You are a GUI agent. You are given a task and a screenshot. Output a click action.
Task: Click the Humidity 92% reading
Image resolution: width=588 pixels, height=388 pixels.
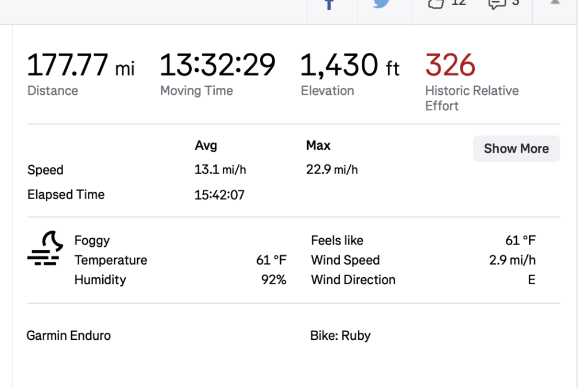click(273, 280)
